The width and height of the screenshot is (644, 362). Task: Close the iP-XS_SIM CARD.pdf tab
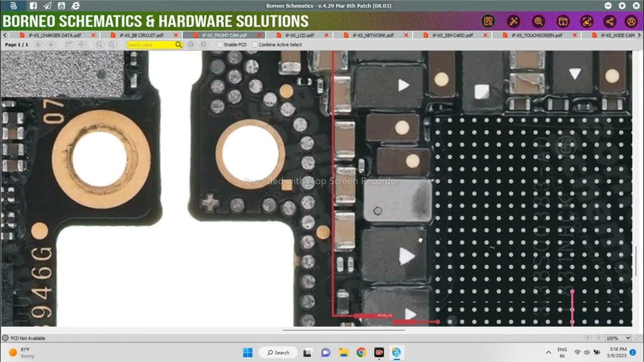(x=486, y=35)
